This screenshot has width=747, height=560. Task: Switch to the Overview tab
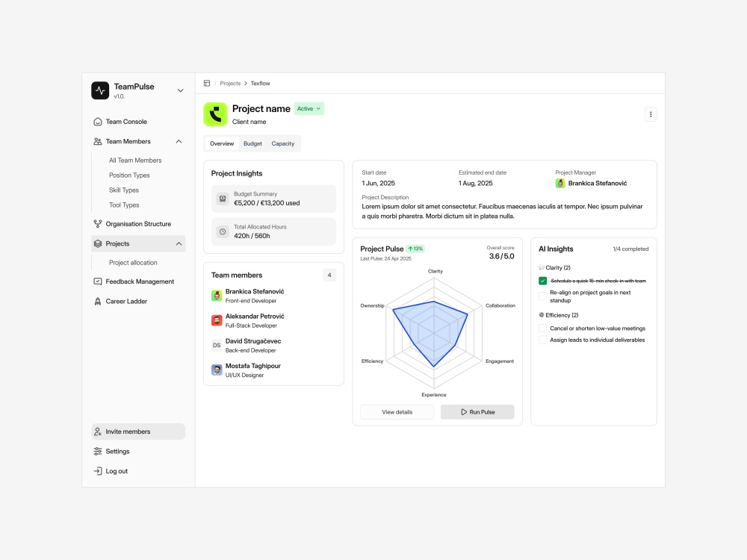tap(222, 143)
